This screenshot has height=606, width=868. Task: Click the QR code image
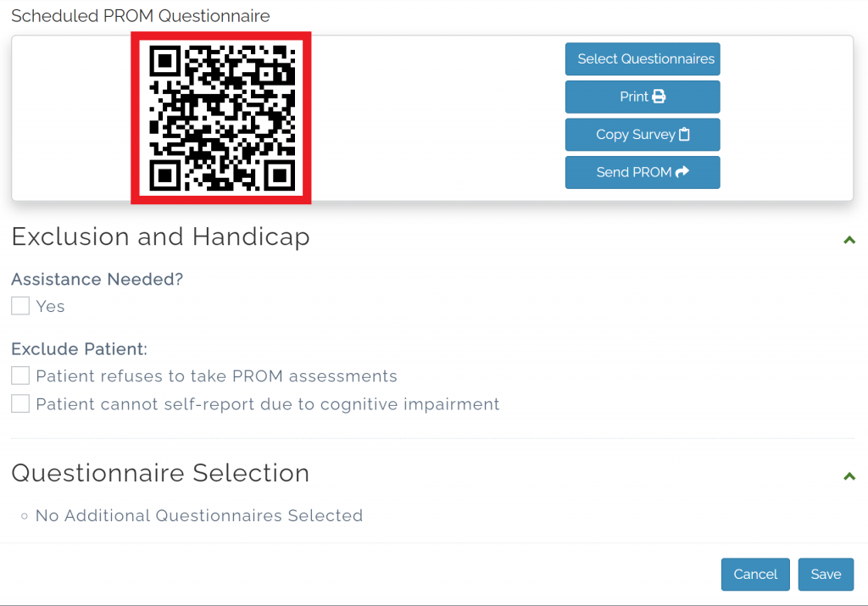[x=221, y=118]
